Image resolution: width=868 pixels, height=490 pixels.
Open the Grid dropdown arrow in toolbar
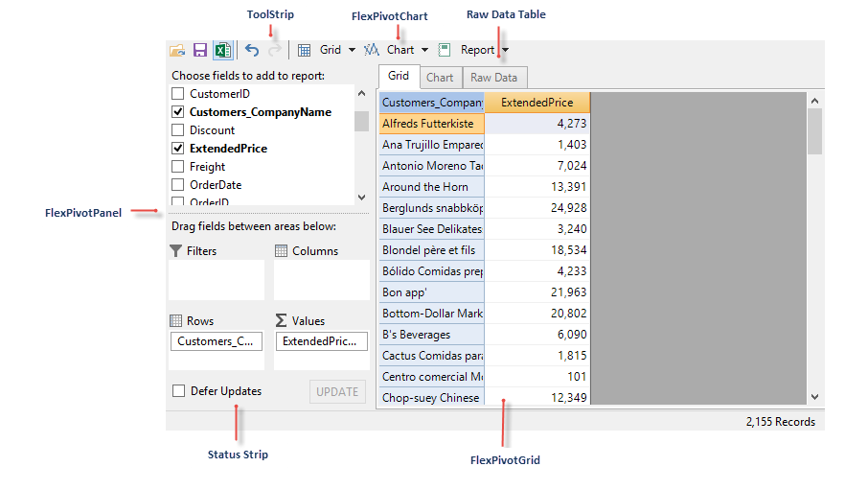pyautogui.click(x=352, y=50)
